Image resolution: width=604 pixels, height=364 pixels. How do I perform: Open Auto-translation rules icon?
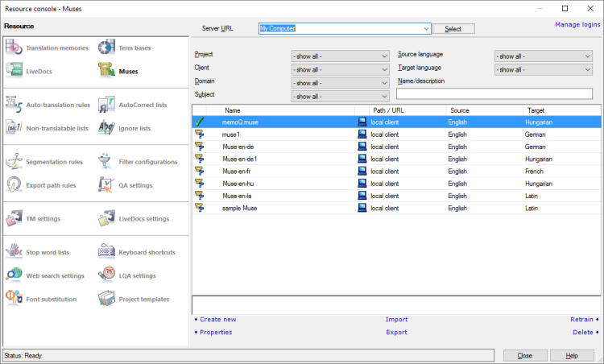point(14,105)
